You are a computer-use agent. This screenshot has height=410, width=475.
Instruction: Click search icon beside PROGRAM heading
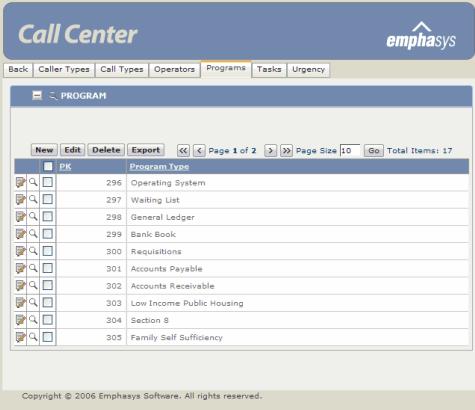point(53,96)
